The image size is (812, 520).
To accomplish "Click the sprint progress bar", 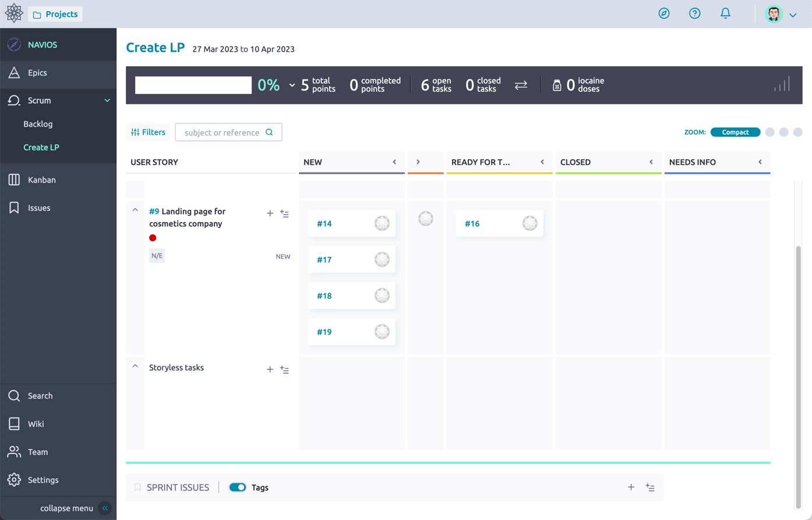I will point(193,85).
